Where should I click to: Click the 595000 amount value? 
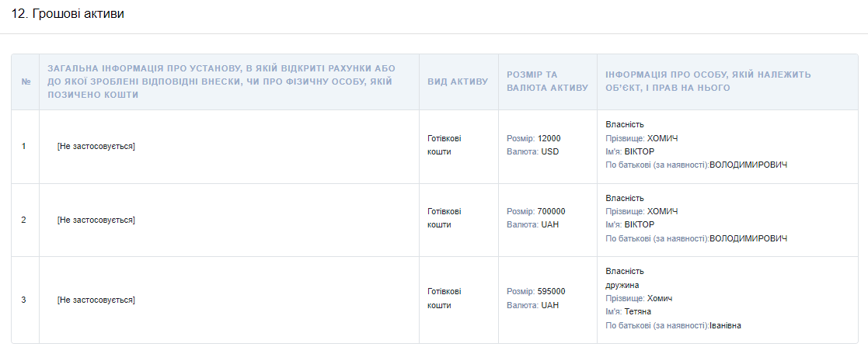coord(551,291)
